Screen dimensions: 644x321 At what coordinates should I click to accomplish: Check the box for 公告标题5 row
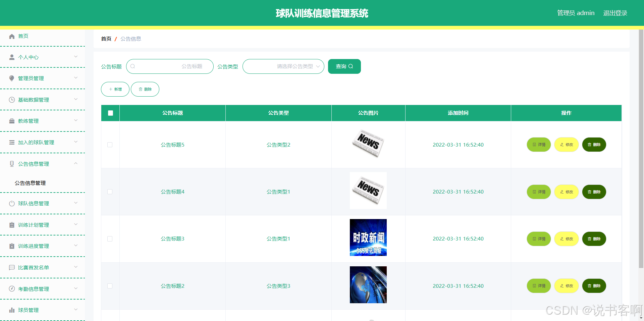tap(110, 145)
